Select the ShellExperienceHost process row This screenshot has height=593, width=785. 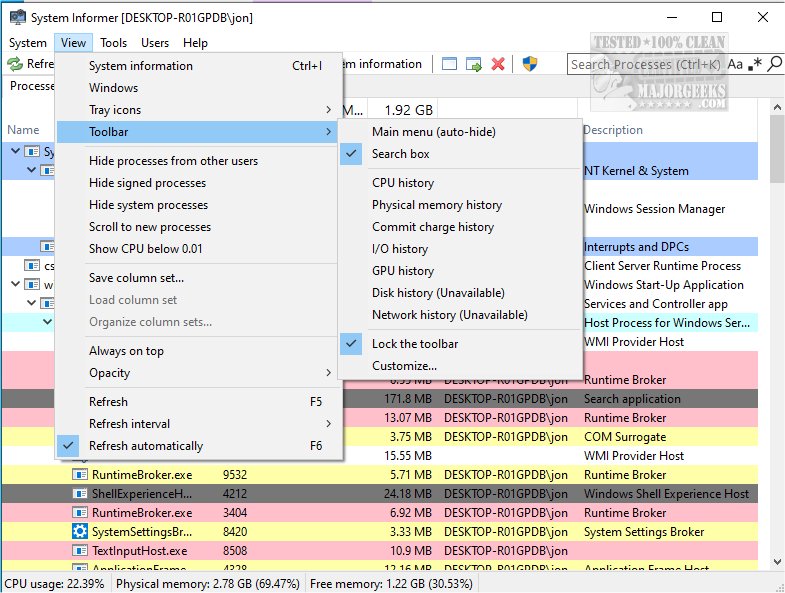pyautogui.click(x=141, y=494)
